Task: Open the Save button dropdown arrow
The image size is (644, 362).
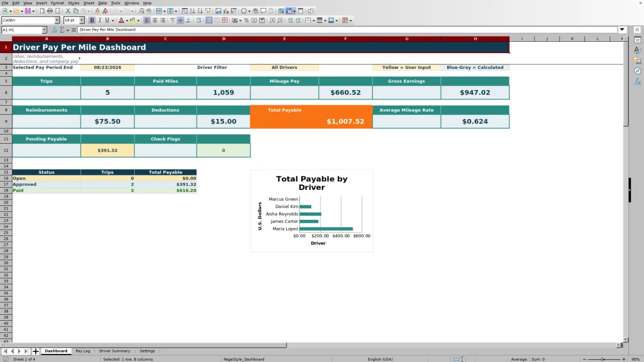Action: (x=33, y=11)
